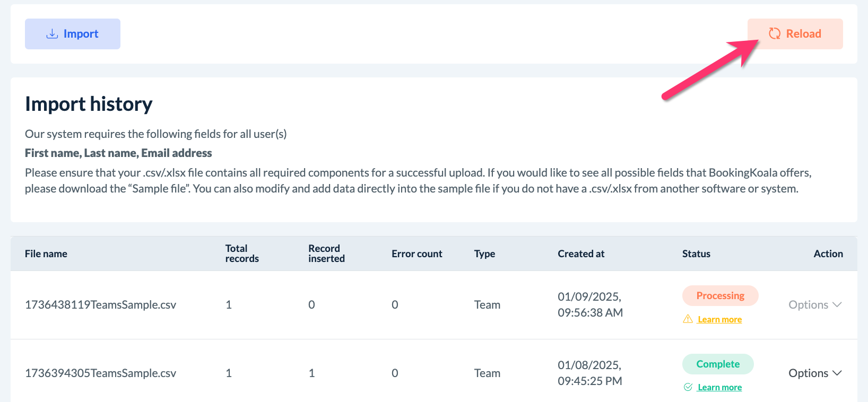Expand Options for 1736394305TeamsSample.csv
The height and width of the screenshot is (402, 868).
[814, 373]
